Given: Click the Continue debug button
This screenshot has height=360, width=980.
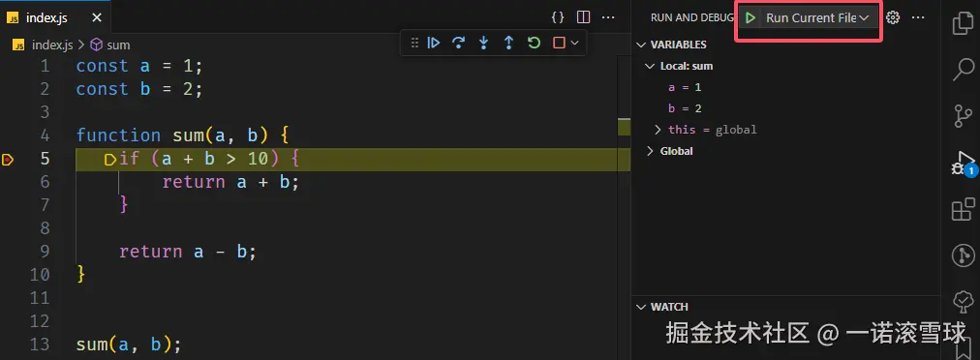Looking at the screenshot, I should tap(433, 43).
